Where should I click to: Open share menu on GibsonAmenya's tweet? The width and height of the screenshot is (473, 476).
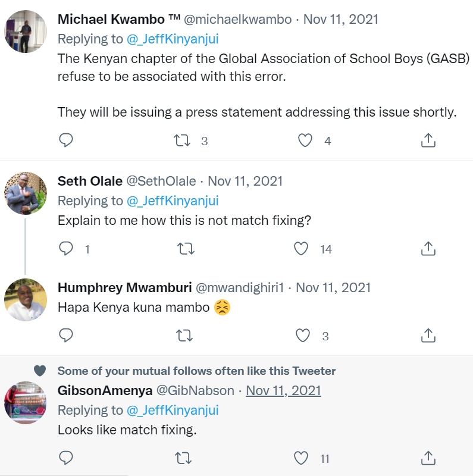pyautogui.click(x=428, y=458)
